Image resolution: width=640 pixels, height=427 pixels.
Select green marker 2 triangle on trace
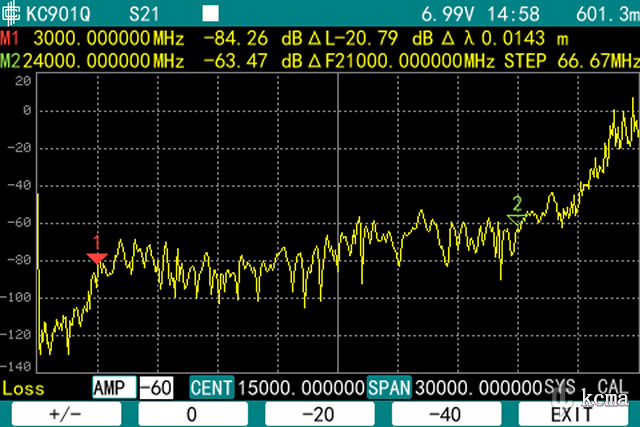[x=517, y=217]
